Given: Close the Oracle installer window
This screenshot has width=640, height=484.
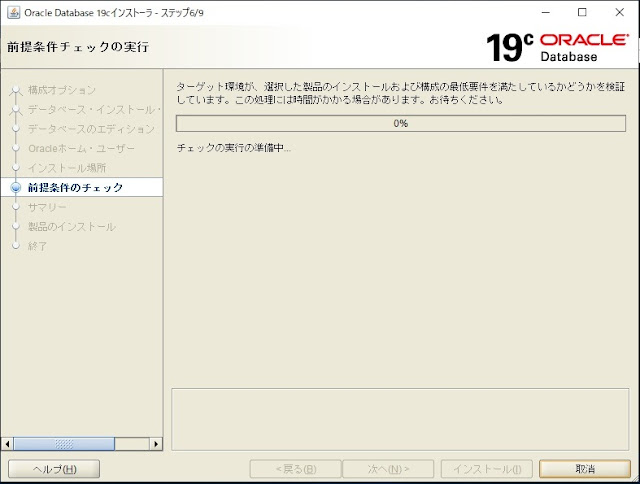Looking at the screenshot, I should (x=620, y=13).
